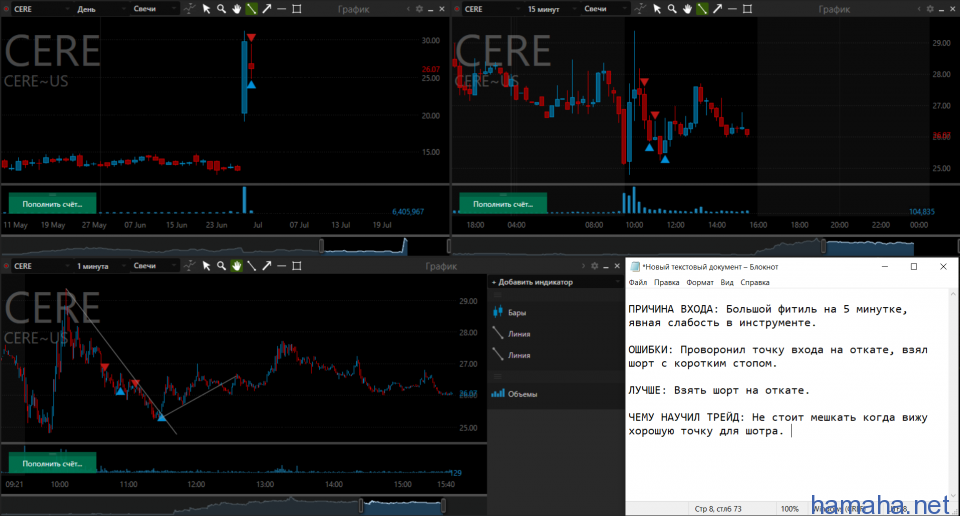
Task: Click Пополнить счёт in the daily chart
Action: pos(53,204)
